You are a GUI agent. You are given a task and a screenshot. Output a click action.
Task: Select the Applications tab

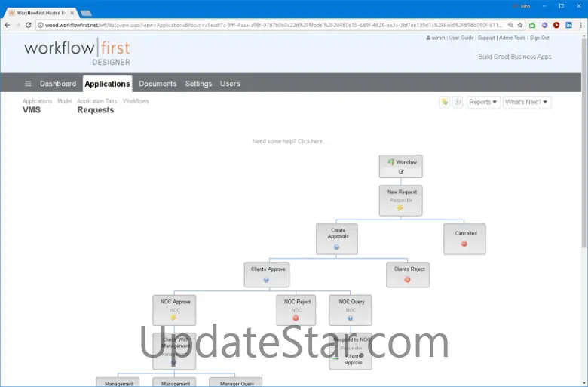coord(107,84)
